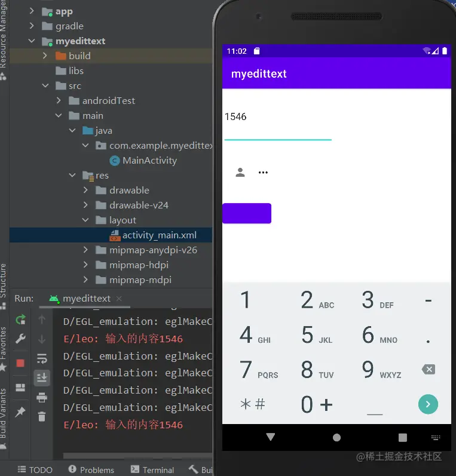The width and height of the screenshot is (456, 476).
Task: Click the print icon in Run console
Action: (42, 397)
